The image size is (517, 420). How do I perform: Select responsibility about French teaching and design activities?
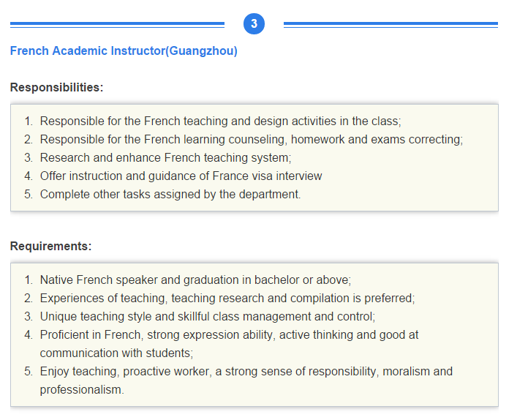point(221,121)
